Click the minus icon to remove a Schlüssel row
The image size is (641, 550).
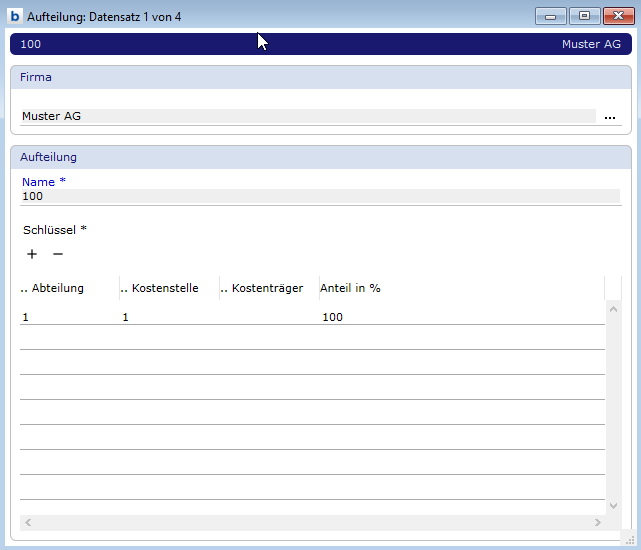pyautogui.click(x=58, y=254)
